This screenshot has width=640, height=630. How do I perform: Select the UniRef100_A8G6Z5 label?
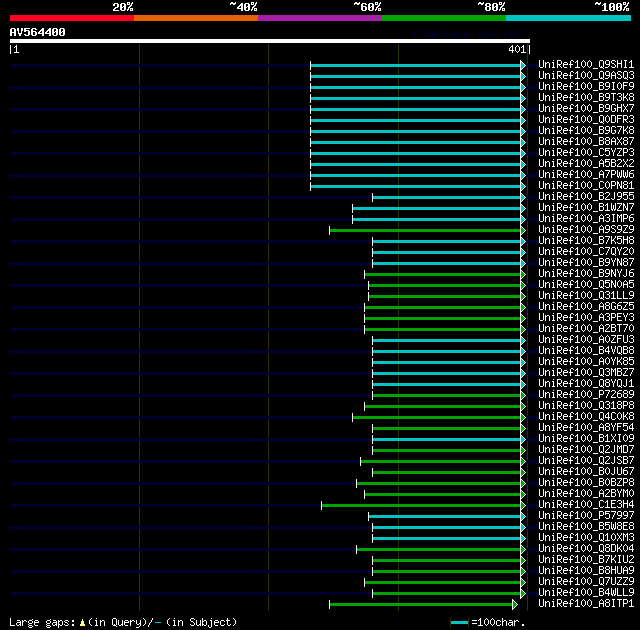pyautogui.click(x=586, y=307)
